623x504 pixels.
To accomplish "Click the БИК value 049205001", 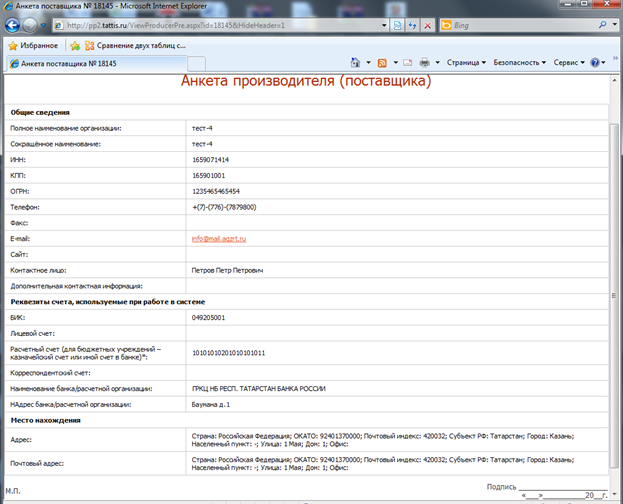I will (x=208, y=318).
